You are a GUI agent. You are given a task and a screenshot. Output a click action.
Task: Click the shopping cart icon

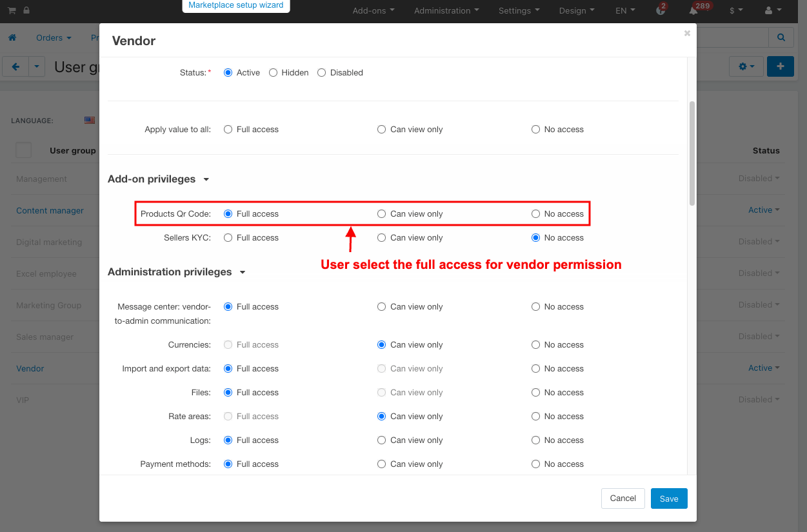click(12, 11)
